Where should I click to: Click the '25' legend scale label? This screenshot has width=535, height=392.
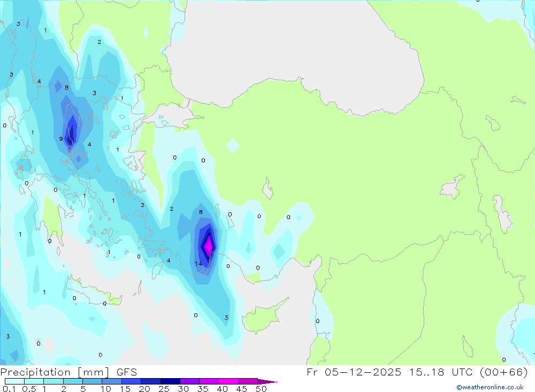[164, 389]
